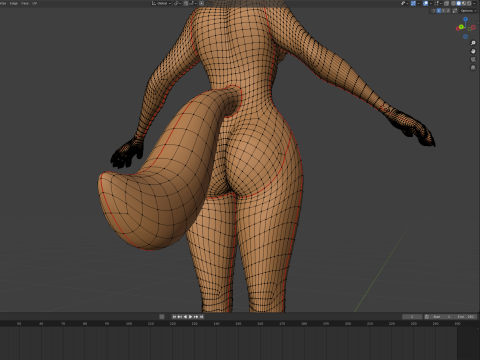Image resolution: width=480 pixels, height=360 pixels.
Task: Toggle the camera view icon
Action: click(473, 59)
